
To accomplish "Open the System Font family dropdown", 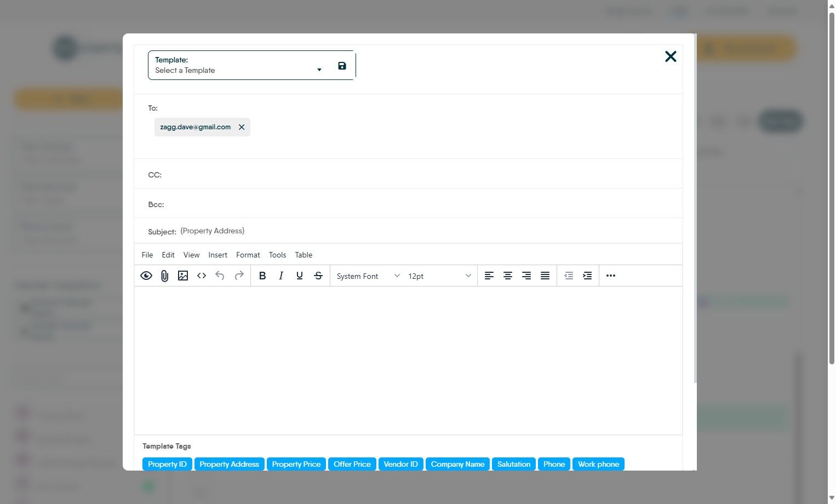I will 366,276.
